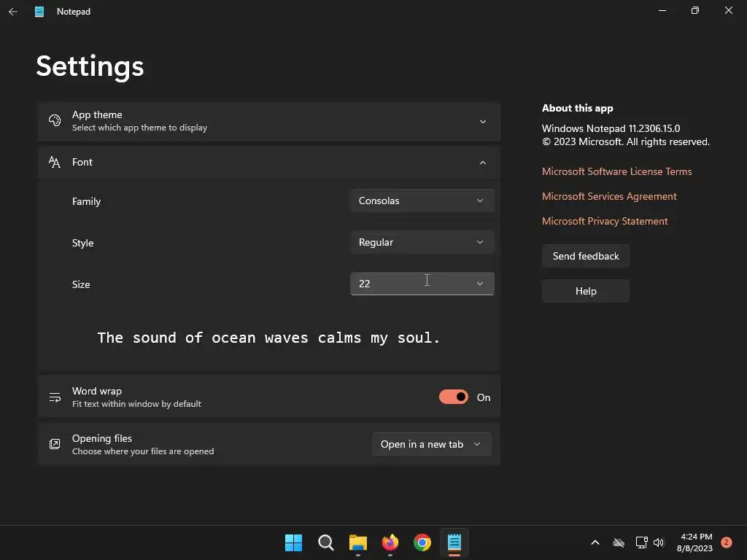Click the Word wrap lines icon
This screenshot has width=747, height=560.
pyautogui.click(x=55, y=397)
